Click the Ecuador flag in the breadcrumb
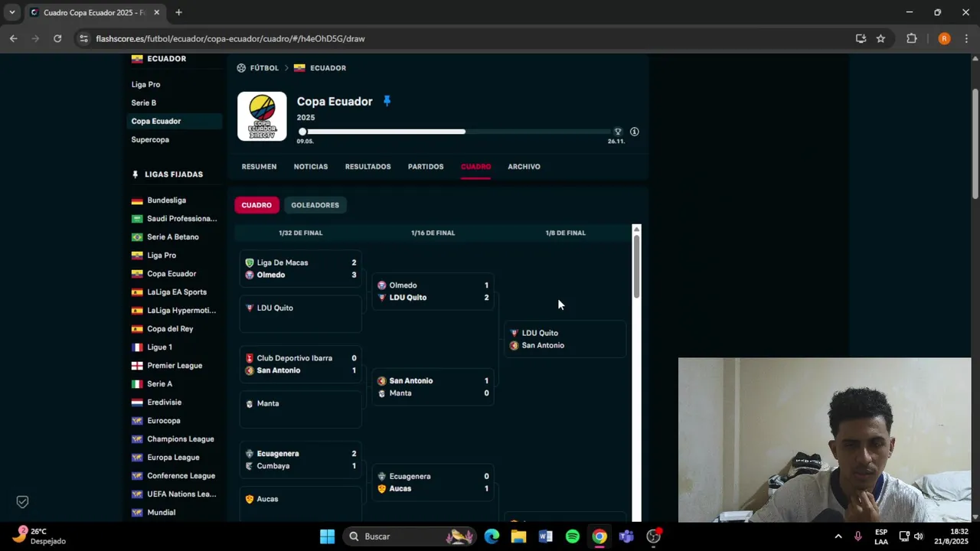 click(299, 68)
